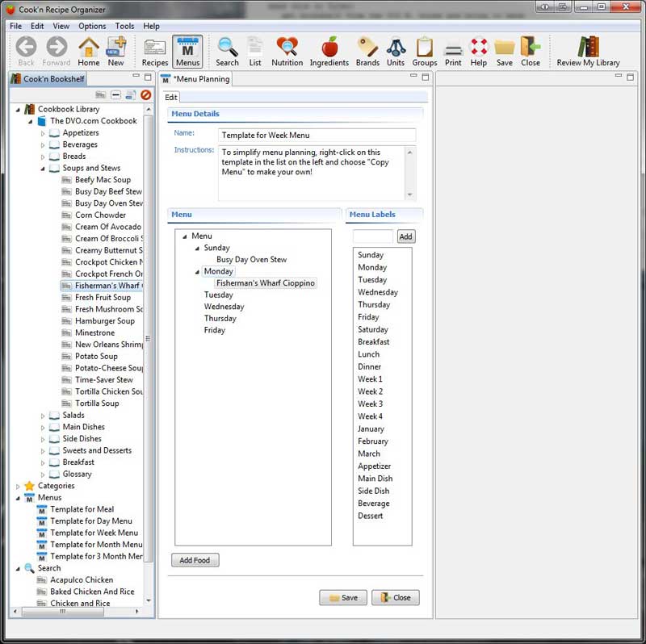Expand the Beverages chapter

tap(43, 145)
